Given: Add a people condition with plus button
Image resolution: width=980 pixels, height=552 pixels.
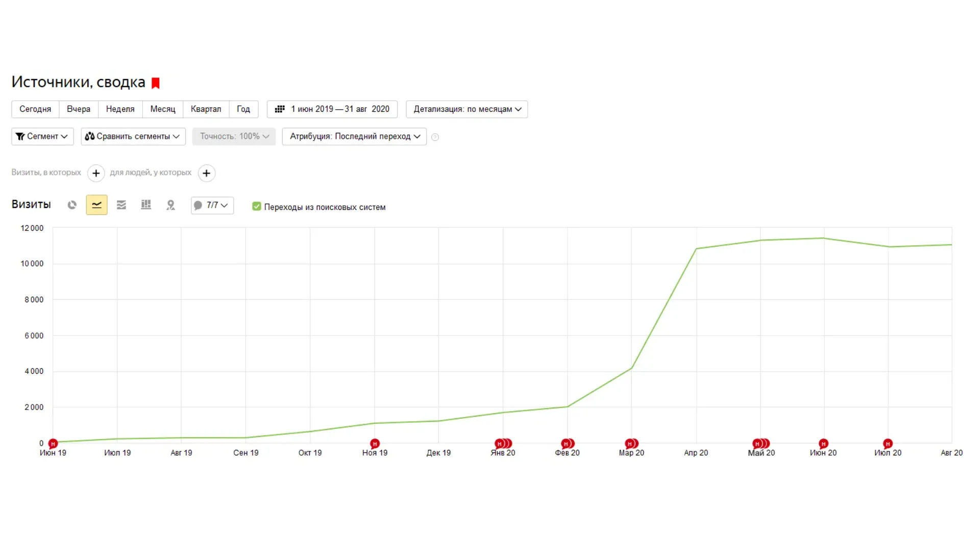Looking at the screenshot, I should [206, 173].
